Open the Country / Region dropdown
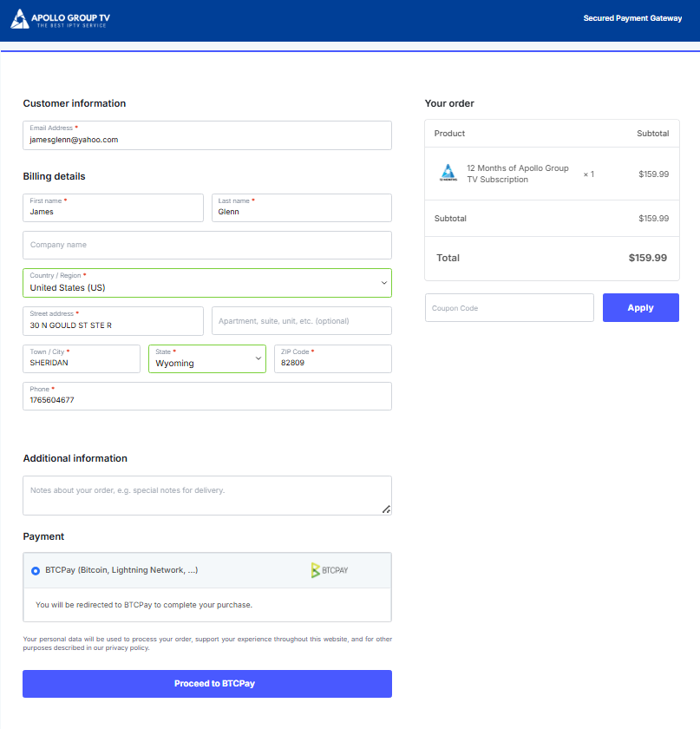 click(206, 283)
